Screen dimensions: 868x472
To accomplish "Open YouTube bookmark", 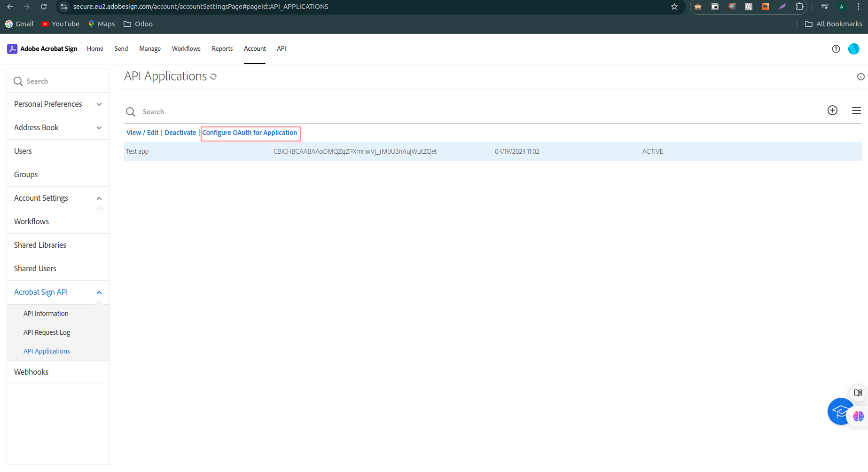I will click(61, 24).
